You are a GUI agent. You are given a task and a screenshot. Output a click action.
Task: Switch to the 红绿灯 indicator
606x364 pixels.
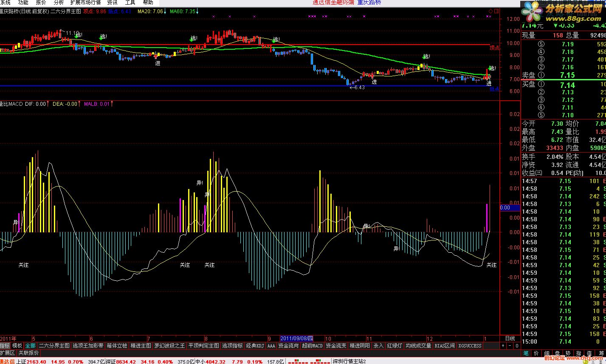click(395, 346)
